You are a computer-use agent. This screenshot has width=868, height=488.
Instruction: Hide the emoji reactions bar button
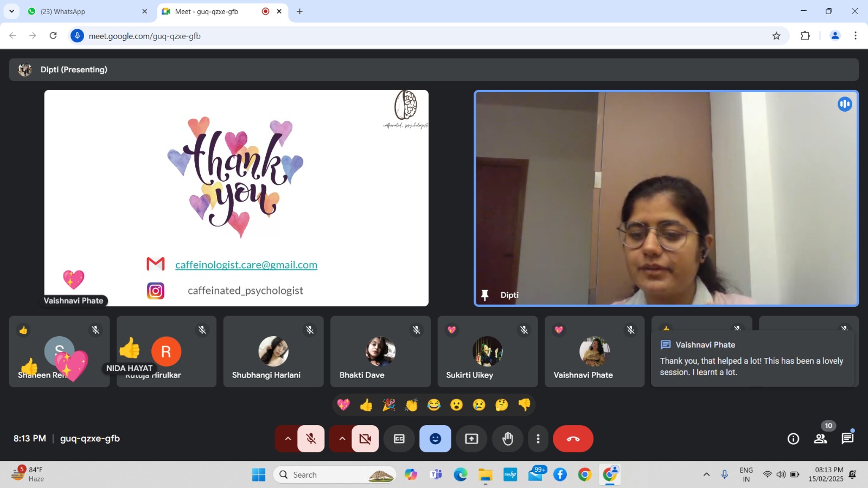point(435,439)
